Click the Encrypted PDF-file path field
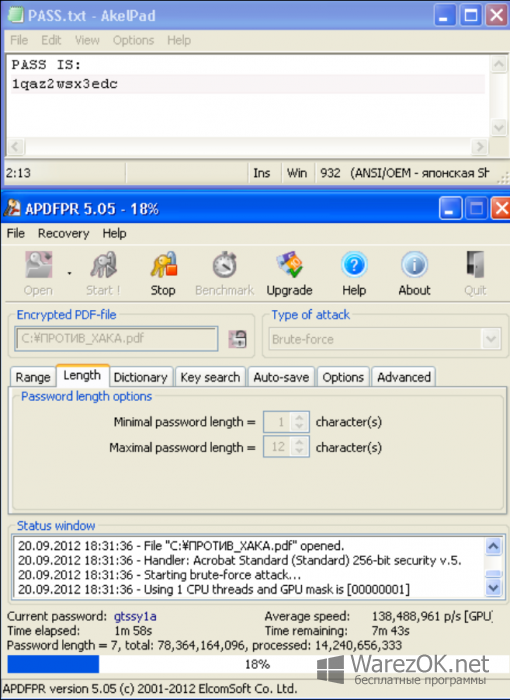Screen dimensions: 510x700 coord(116,339)
